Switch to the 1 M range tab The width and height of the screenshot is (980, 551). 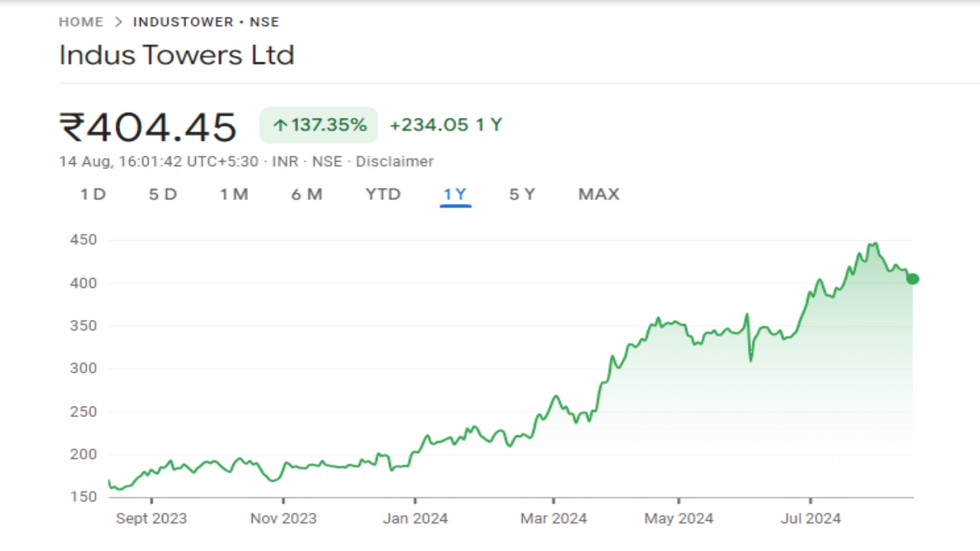pos(234,194)
